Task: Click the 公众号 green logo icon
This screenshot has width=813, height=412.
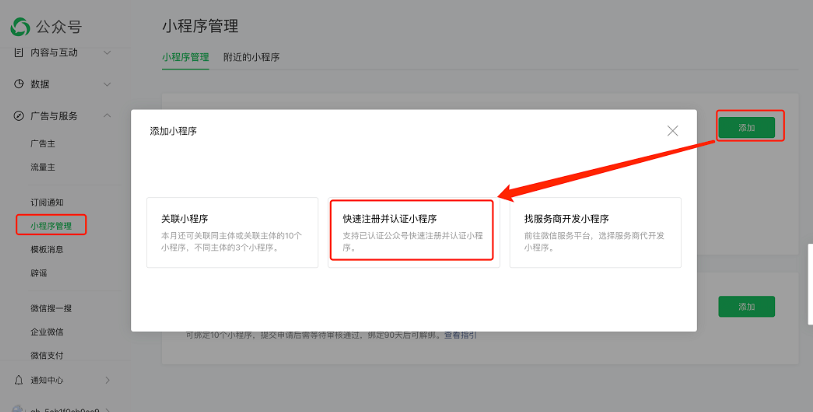Action: (x=20, y=27)
